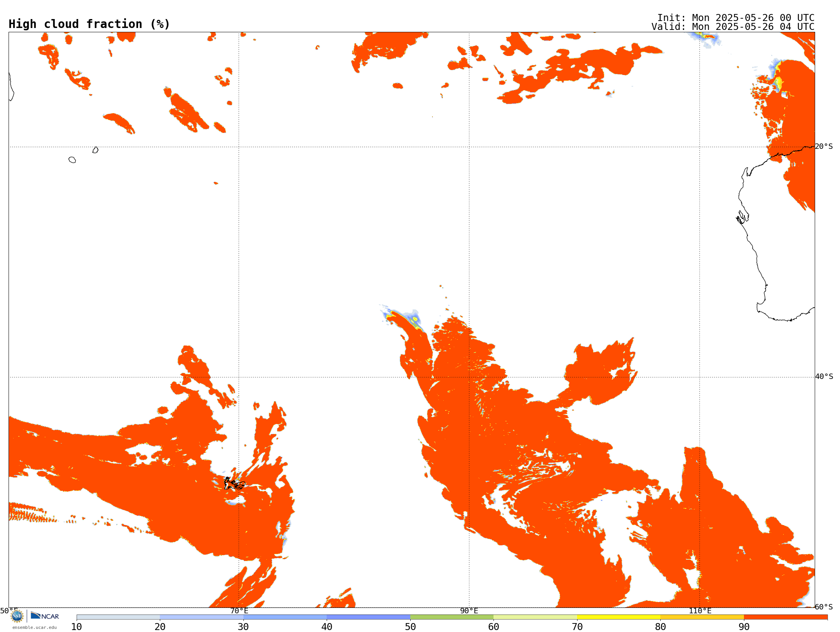The height and width of the screenshot is (632, 840).
Task: Click the 20–30 light blue colorbar segment
Action: click(201, 617)
